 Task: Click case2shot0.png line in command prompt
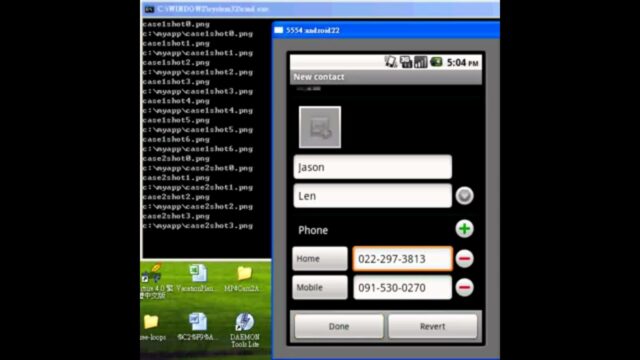point(176,158)
